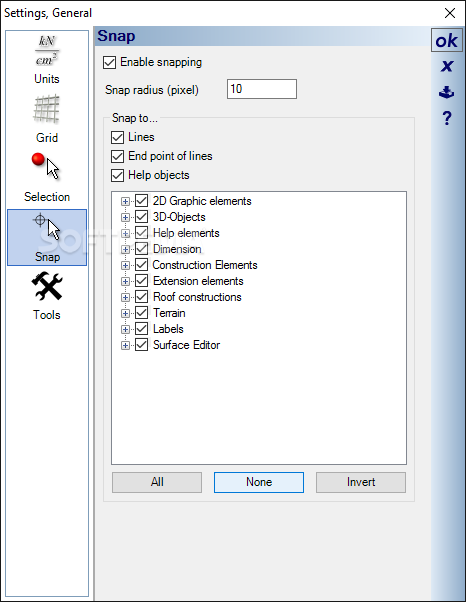Toggle the Extension elements checkbox
This screenshot has width=466, height=602.
pos(142,281)
